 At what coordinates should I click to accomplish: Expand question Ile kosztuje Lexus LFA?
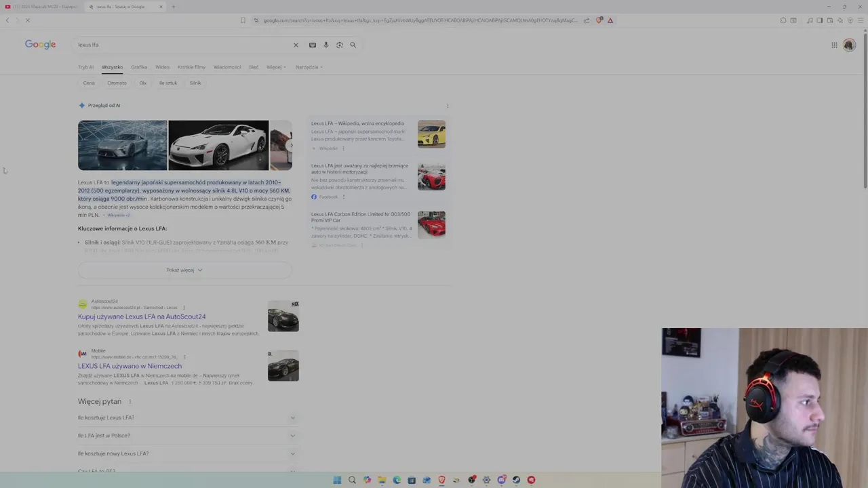(186, 418)
